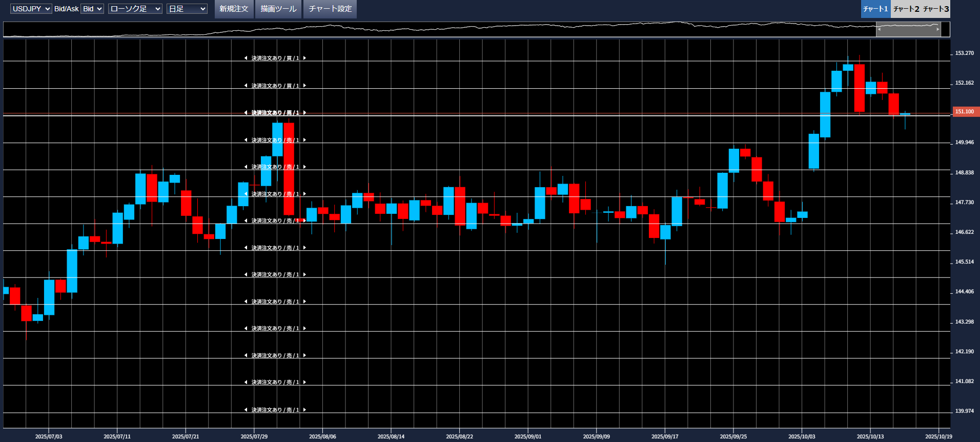
Task: Switch to the チャート3 tab
Action: click(936, 9)
